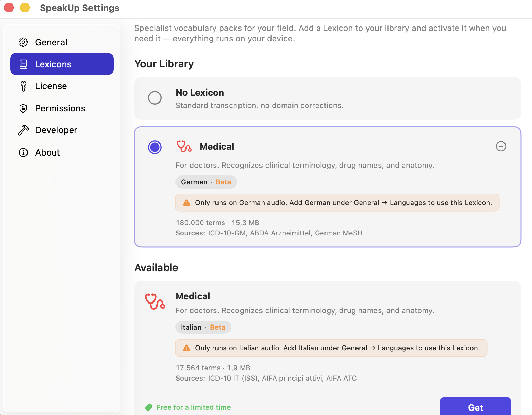Click the No Lexicon card title
This screenshot has height=415, width=532.
coord(200,93)
